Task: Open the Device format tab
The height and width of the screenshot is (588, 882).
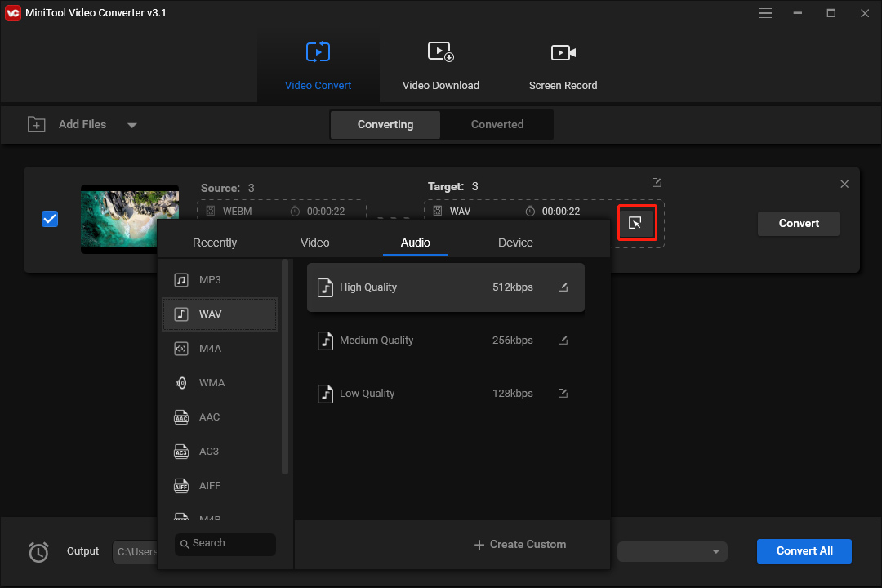Action: tap(515, 243)
